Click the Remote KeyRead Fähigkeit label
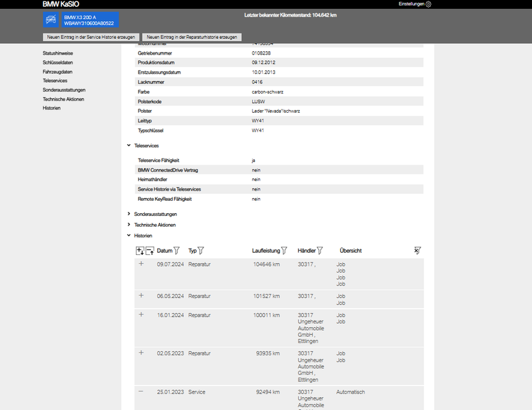The width and height of the screenshot is (532, 410). pyautogui.click(x=165, y=200)
